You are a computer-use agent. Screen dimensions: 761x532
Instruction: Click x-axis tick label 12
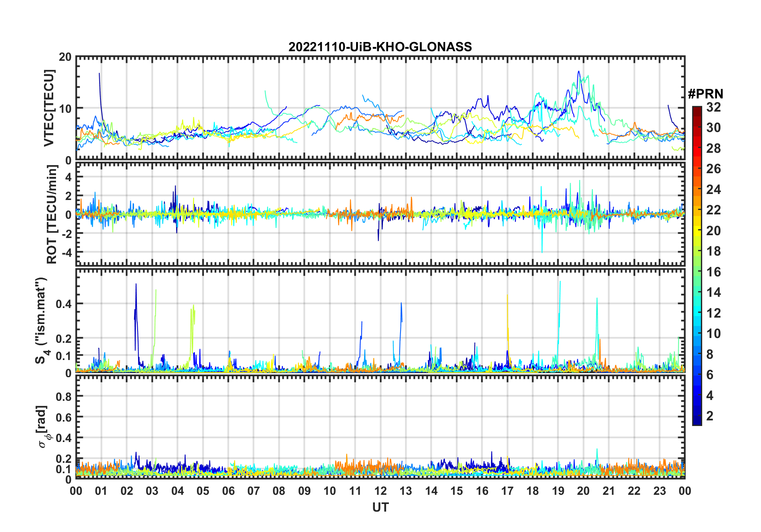[x=380, y=491]
